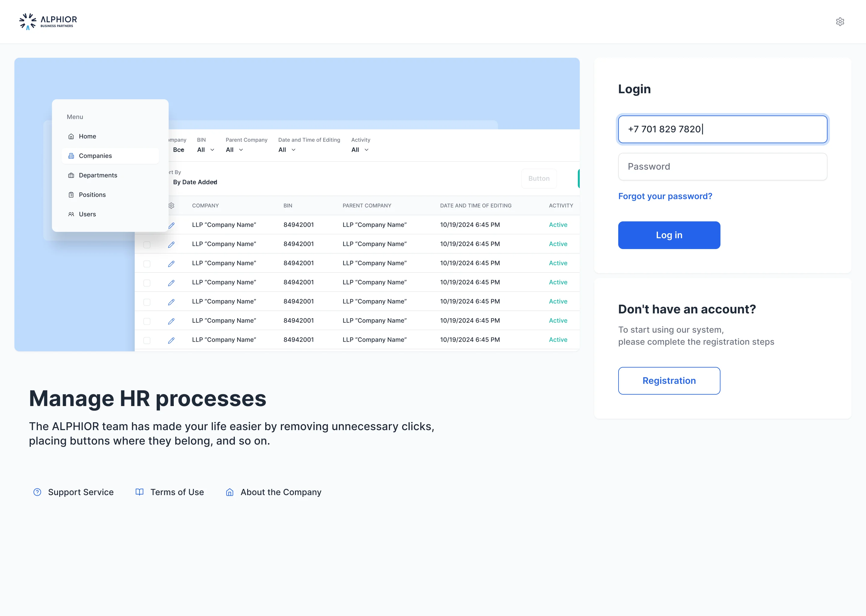The image size is (866, 616).
Task: Click the faded Button in the preview
Action: pyautogui.click(x=539, y=179)
